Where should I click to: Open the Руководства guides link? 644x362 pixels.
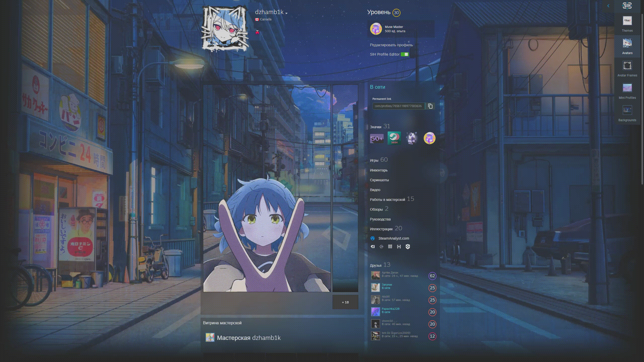coord(380,219)
